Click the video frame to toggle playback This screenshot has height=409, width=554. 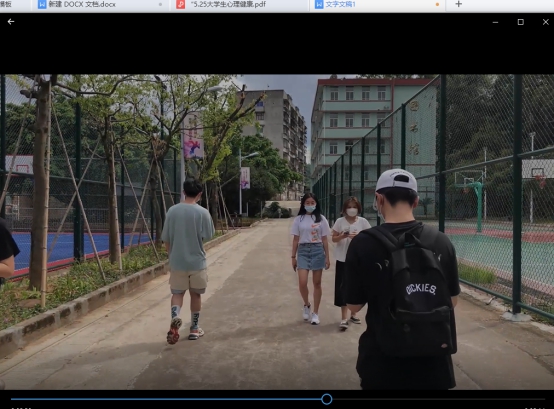277,232
